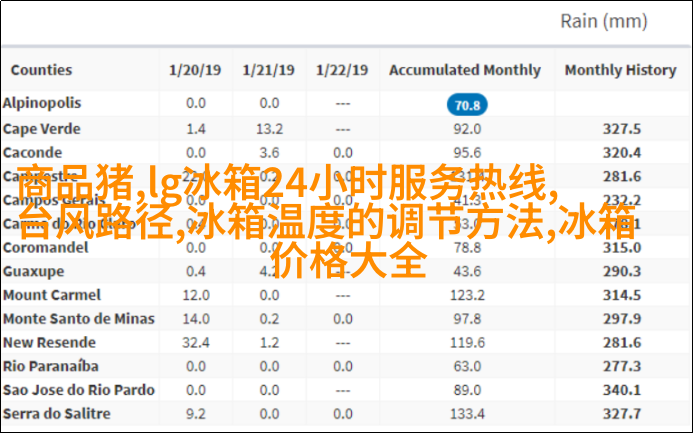Select the Guaxupe county name
Viewport: 694px width, 434px height.
pyautogui.click(x=33, y=271)
